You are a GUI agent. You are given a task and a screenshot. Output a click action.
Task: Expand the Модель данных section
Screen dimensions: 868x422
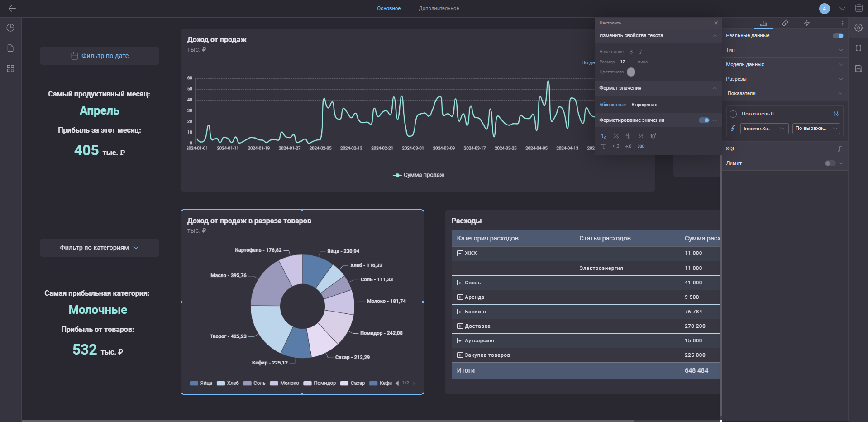tap(785, 64)
